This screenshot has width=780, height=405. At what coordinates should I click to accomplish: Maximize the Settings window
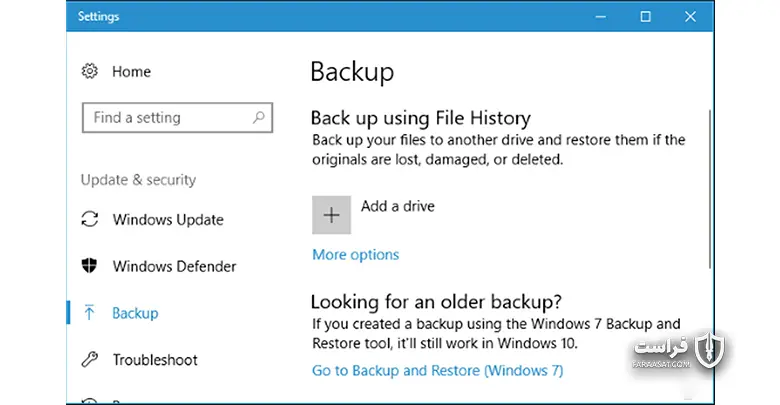pos(645,16)
